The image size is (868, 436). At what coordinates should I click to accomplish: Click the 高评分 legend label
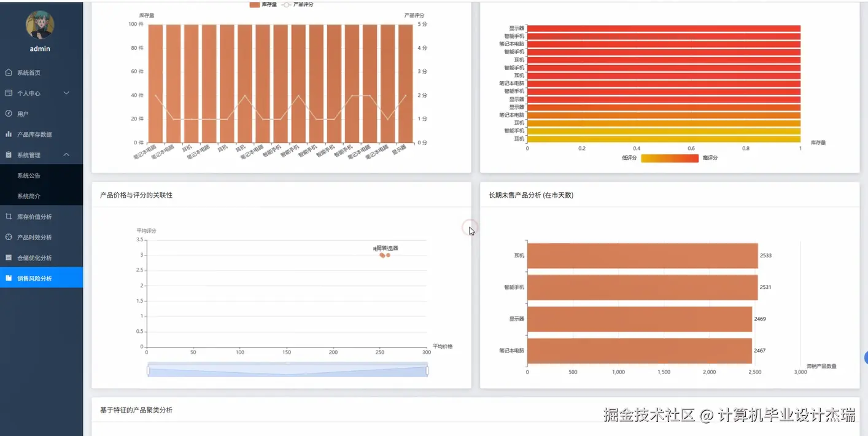click(710, 158)
